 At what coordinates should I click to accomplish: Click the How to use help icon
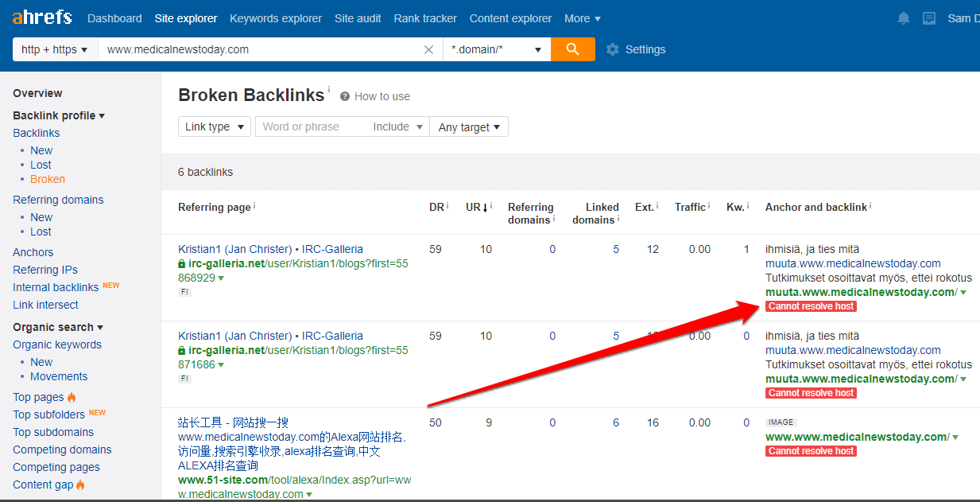coord(345,96)
